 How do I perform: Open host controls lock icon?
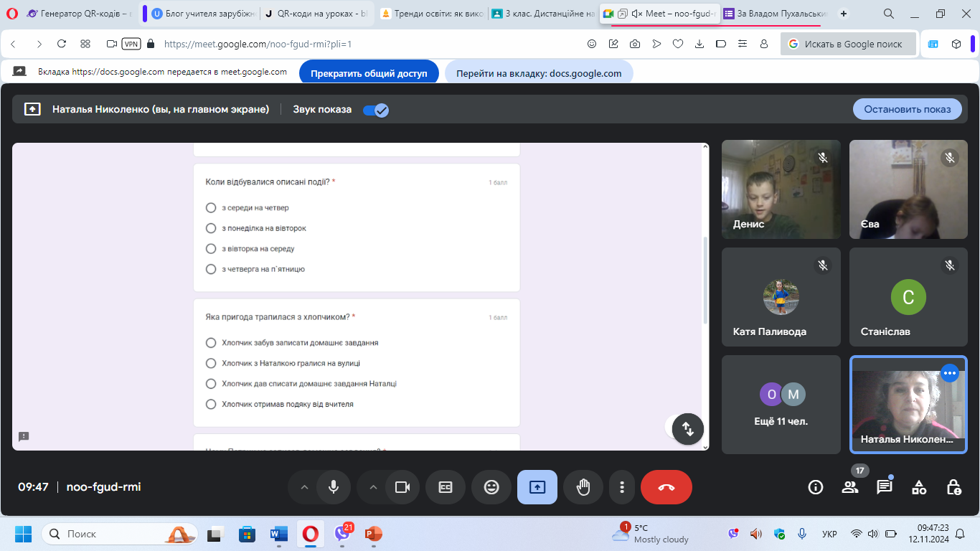click(953, 487)
